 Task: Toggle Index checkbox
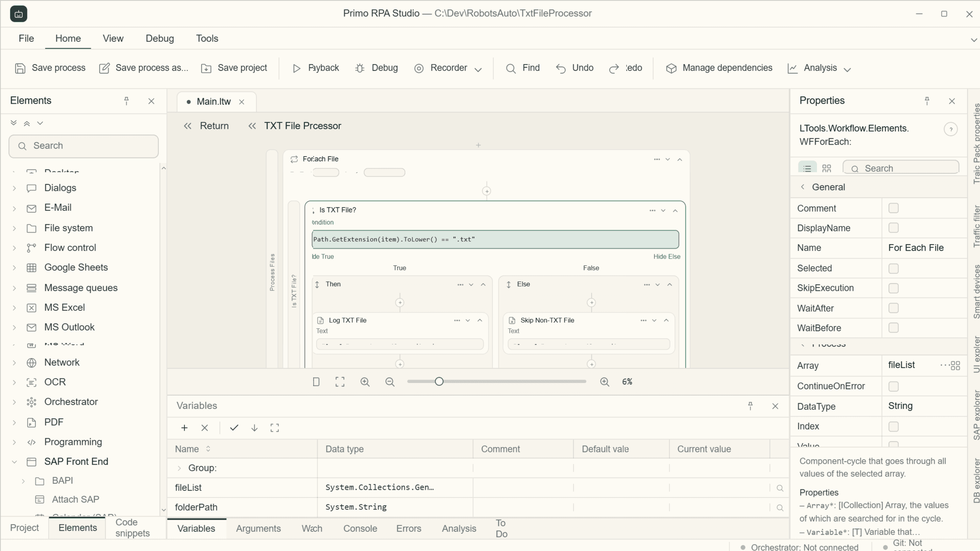pyautogui.click(x=893, y=427)
